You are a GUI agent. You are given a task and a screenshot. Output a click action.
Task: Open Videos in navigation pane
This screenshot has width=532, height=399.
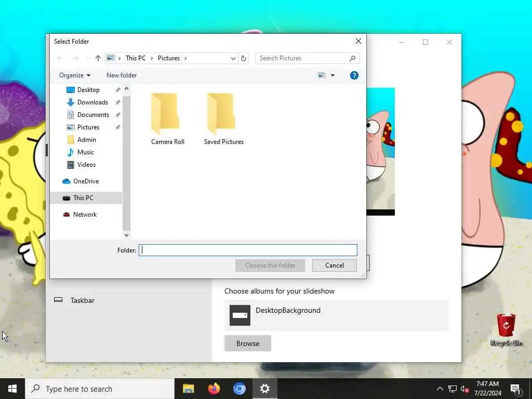pos(86,165)
